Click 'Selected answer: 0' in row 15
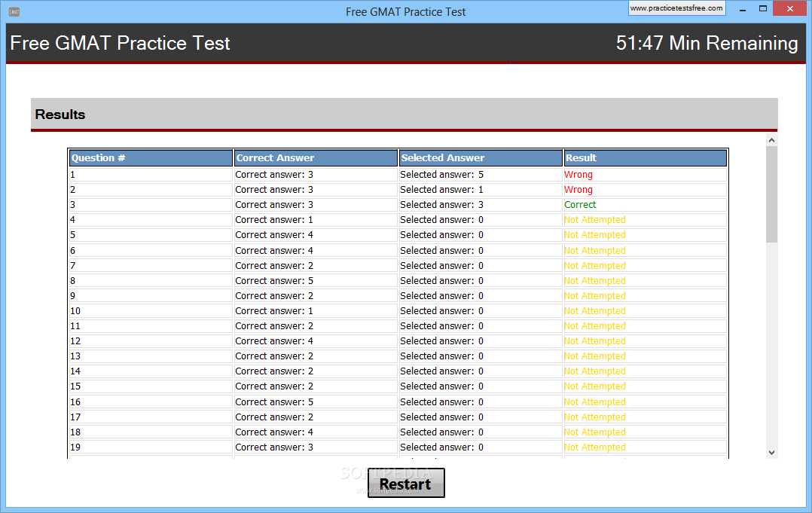Image resolution: width=812 pixels, height=513 pixels. point(441,386)
